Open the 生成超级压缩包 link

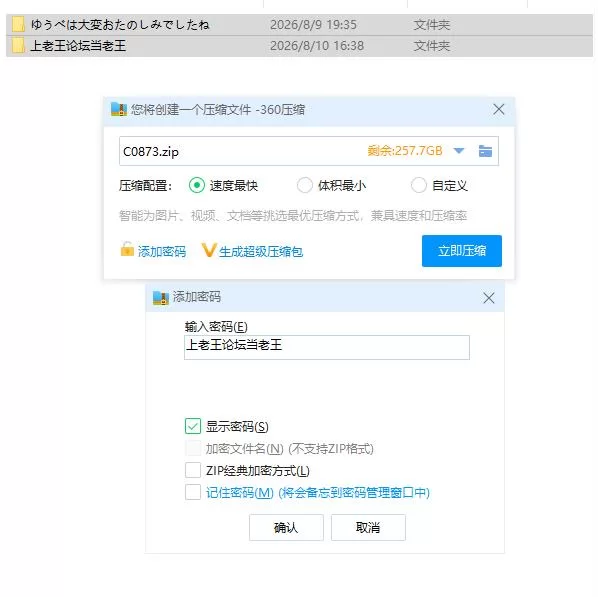tap(261, 252)
